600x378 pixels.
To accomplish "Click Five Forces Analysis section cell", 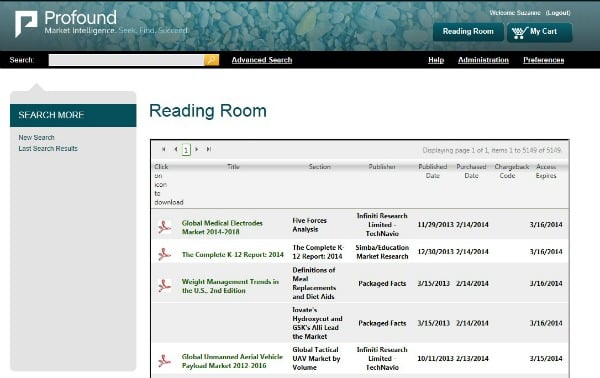I will (x=309, y=225).
